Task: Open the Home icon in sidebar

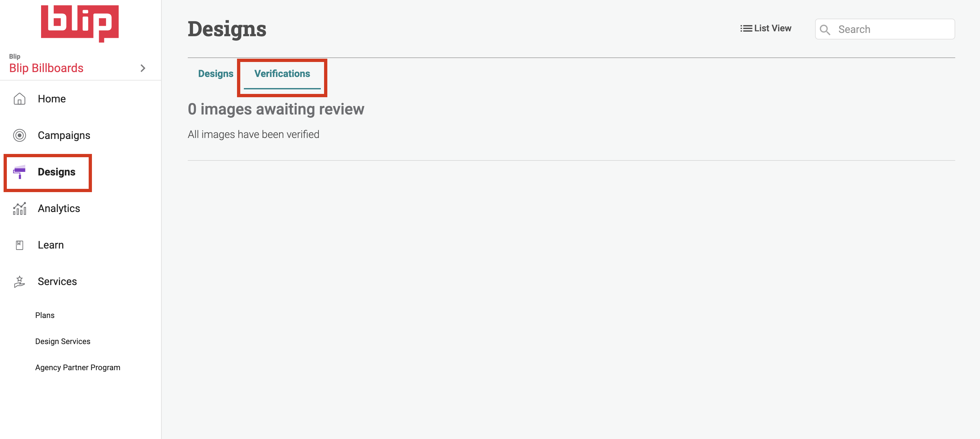Action: (20, 99)
